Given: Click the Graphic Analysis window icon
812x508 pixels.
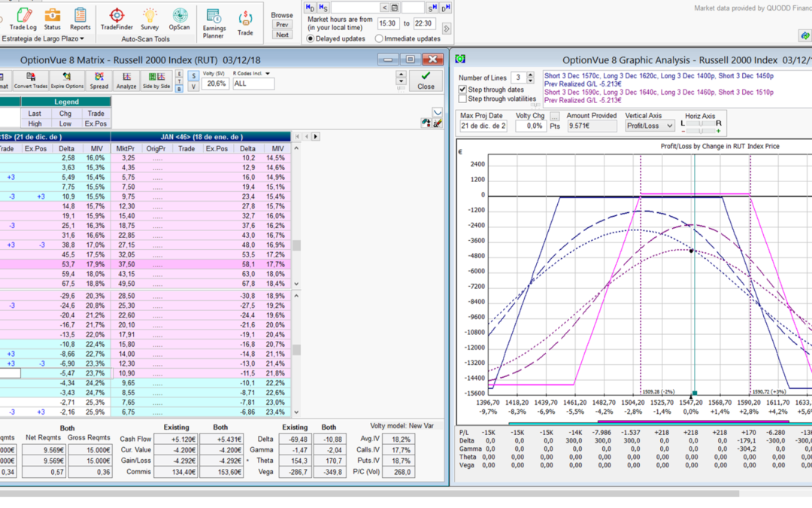Looking at the screenshot, I should coord(460,59).
